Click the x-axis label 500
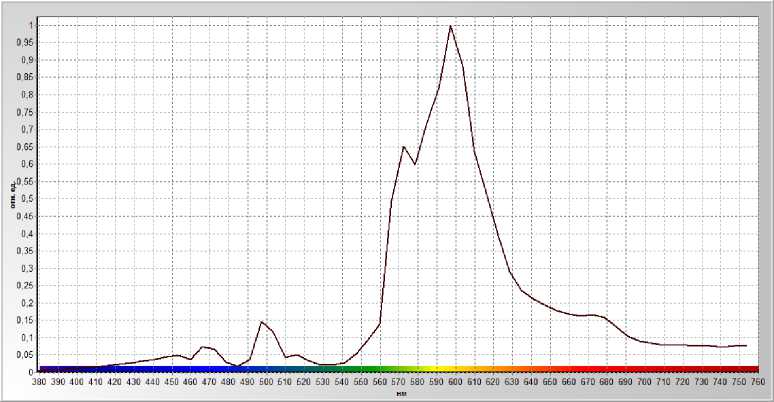The image size is (774, 402). [266, 382]
